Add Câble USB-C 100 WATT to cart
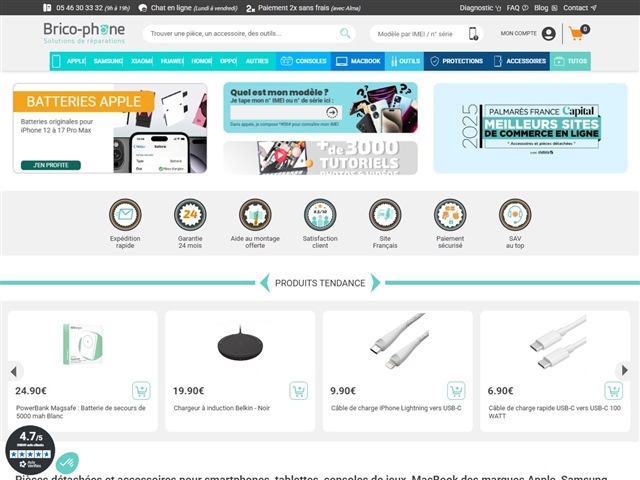Image resolution: width=640 pixels, height=480 pixels. tap(613, 391)
